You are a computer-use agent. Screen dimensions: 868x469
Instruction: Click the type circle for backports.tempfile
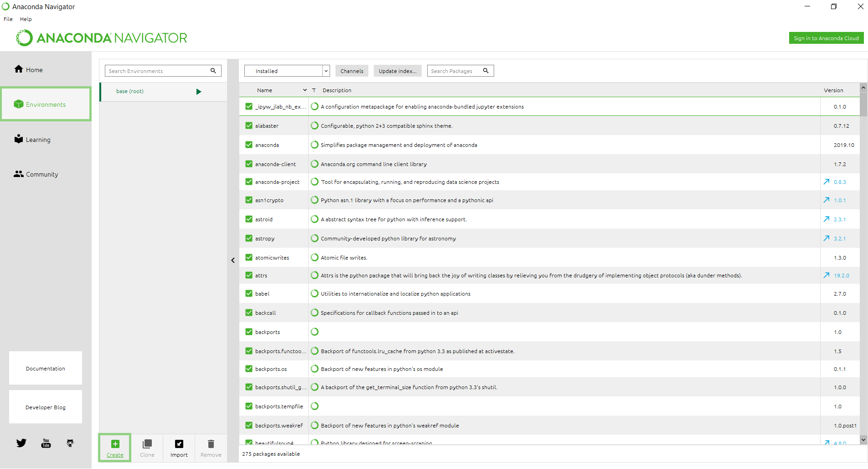tap(315, 406)
